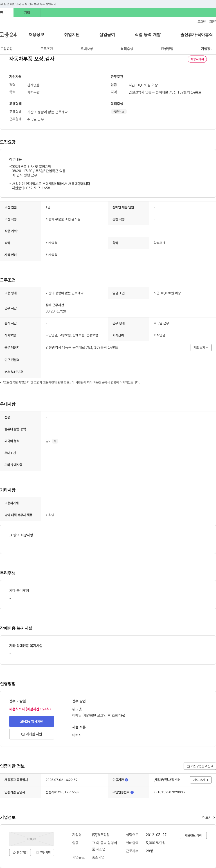Select the 08:20~17:20 detailed work hours

click(x=56, y=311)
